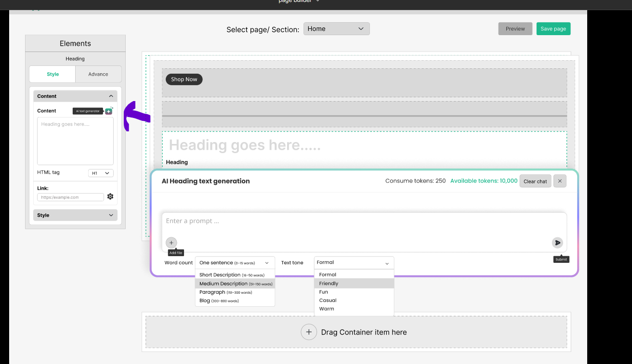
Task: Collapse the Content section chevron
Action: click(x=111, y=96)
